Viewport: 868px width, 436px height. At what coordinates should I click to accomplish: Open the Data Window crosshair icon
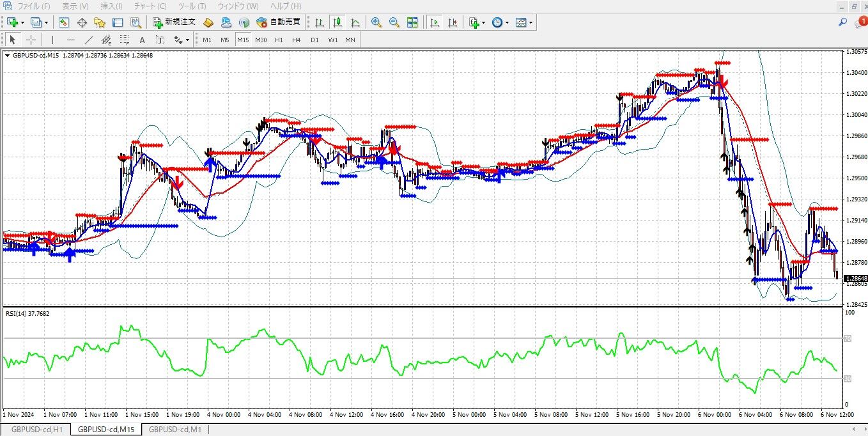coord(82,22)
